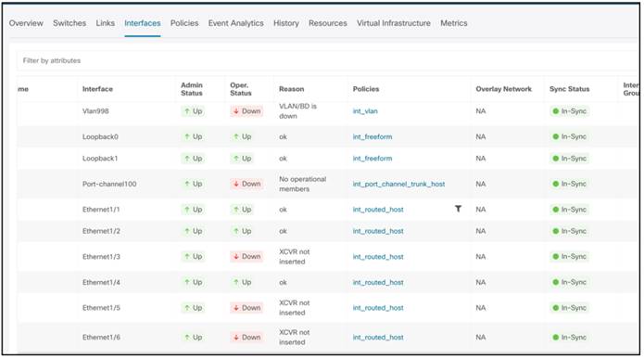Click the filter icon in Ethernet1/1 row
This screenshot has width=644, height=359.
click(458, 209)
